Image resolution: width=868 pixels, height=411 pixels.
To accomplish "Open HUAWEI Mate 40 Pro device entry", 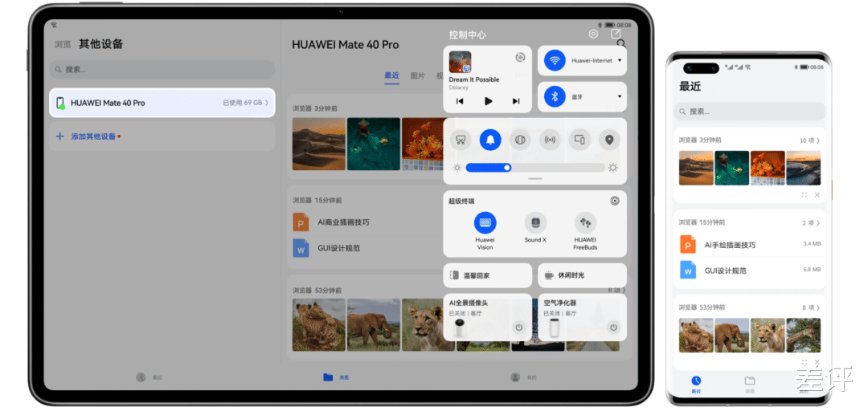I will [x=162, y=103].
